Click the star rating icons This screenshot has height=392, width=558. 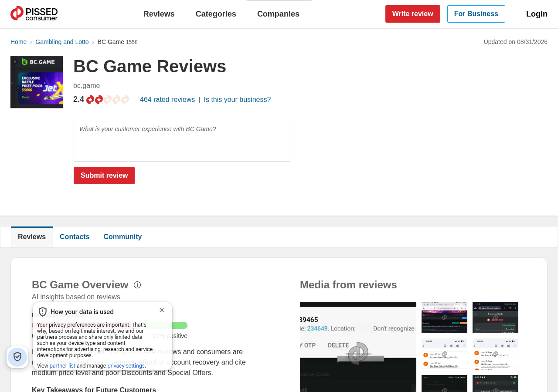108,100
